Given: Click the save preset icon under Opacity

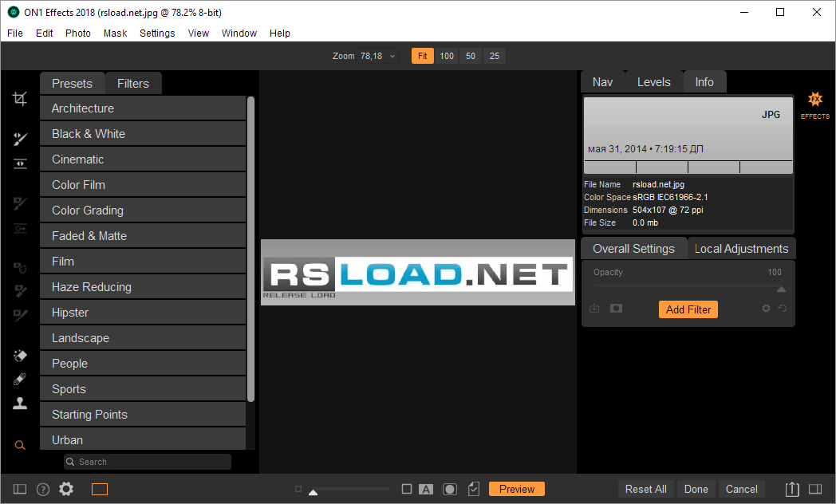Looking at the screenshot, I should coord(594,309).
